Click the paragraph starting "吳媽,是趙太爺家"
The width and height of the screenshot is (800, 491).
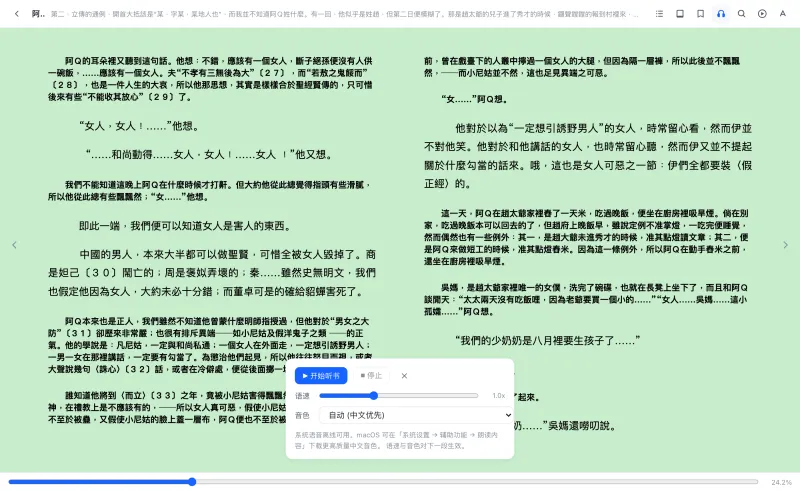[x=586, y=299]
